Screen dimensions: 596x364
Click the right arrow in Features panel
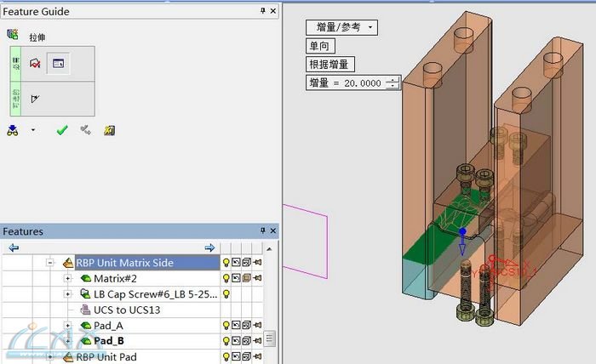point(210,247)
